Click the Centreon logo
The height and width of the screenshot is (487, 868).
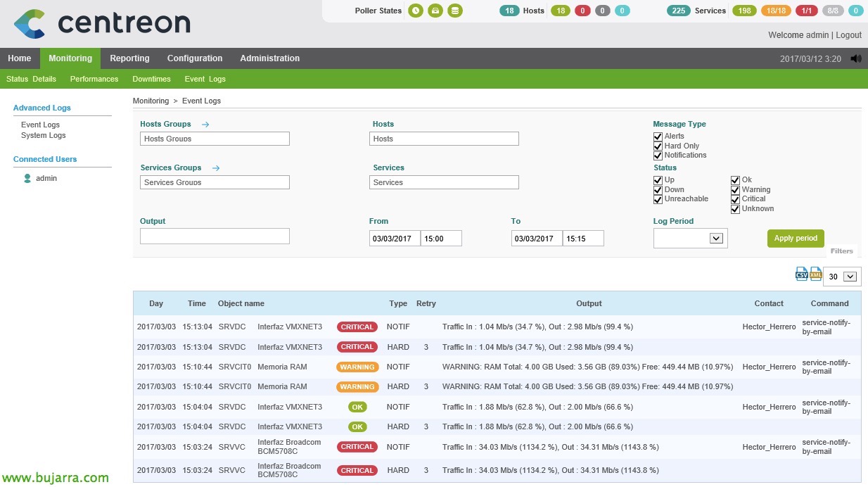(102, 23)
